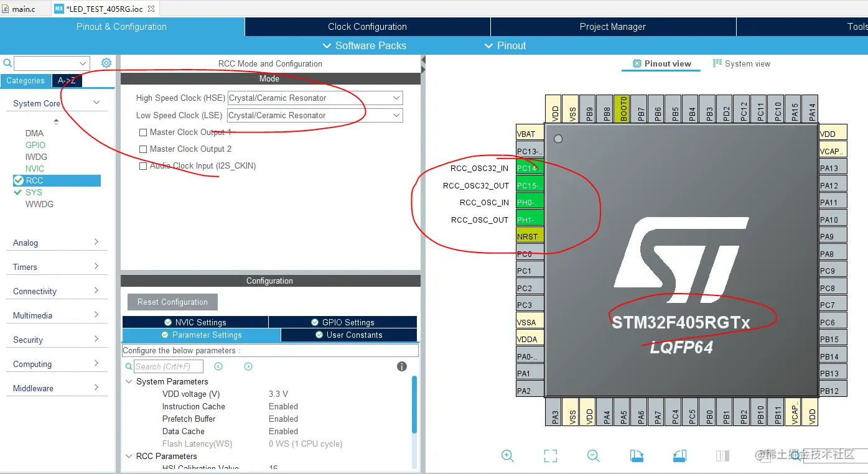Image resolution: width=868 pixels, height=474 pixels.
Task: Select GPIO in System Core list
Action: coord(35,145)
